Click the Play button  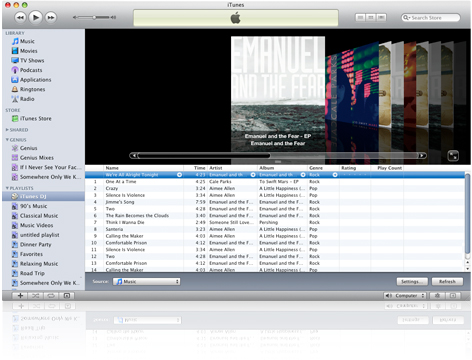(35, 17)
